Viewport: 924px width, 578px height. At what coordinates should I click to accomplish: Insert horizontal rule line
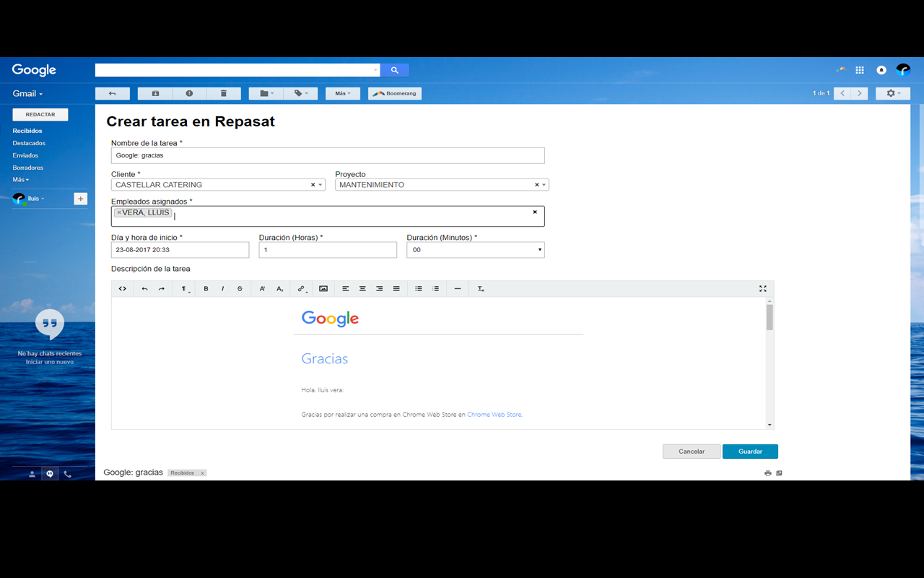pyautogui.click(x=458, y=289)
